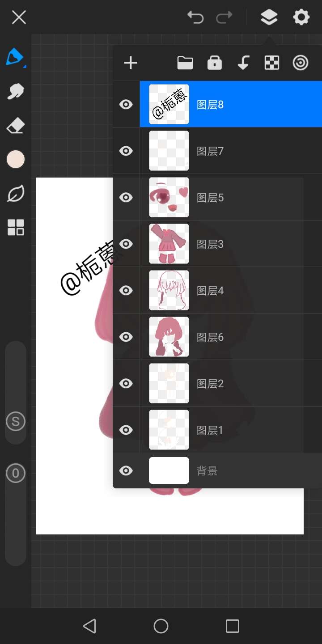Create a layer folder
The height and width of the screenshot is (644, 322).
pos(185,63)
